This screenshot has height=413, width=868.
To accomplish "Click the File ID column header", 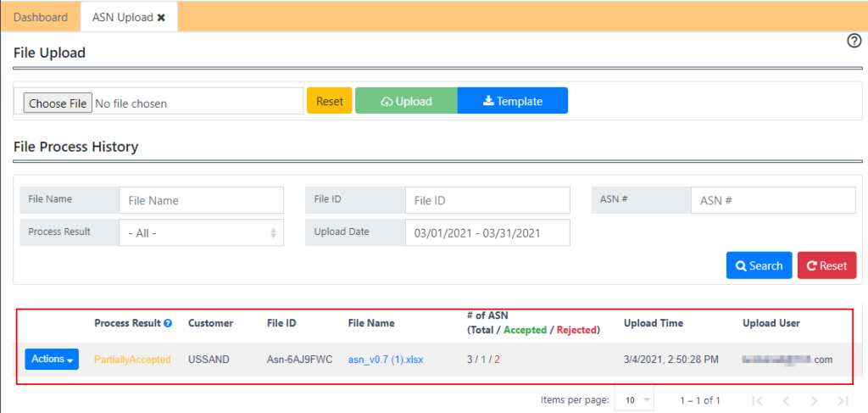I will (x=281, y=323).
